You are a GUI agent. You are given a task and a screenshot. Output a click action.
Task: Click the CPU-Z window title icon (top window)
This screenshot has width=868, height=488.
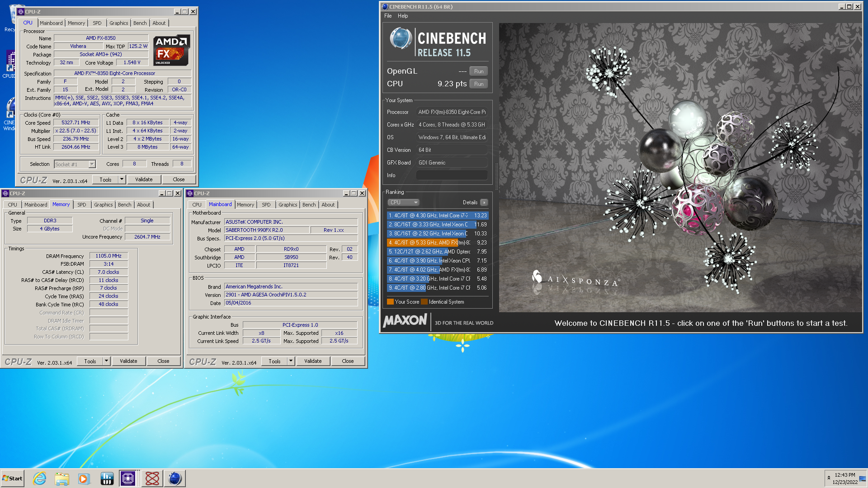tap(21, 12)
